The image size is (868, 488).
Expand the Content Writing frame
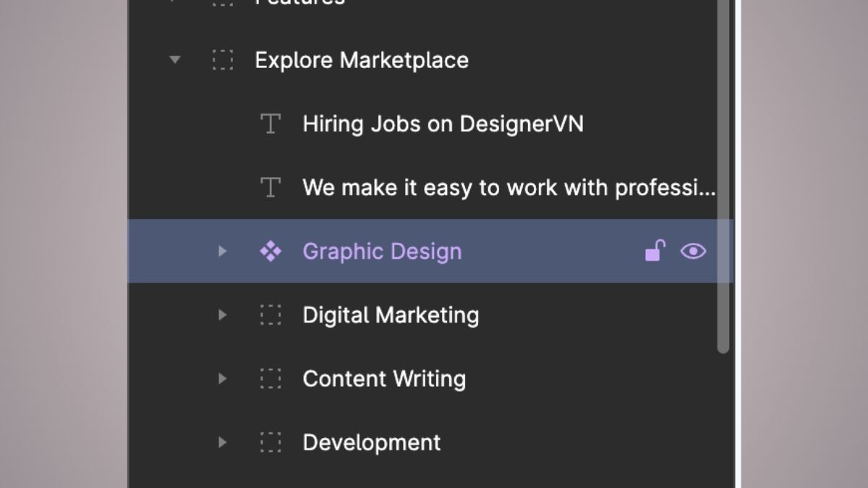point(222,379)
